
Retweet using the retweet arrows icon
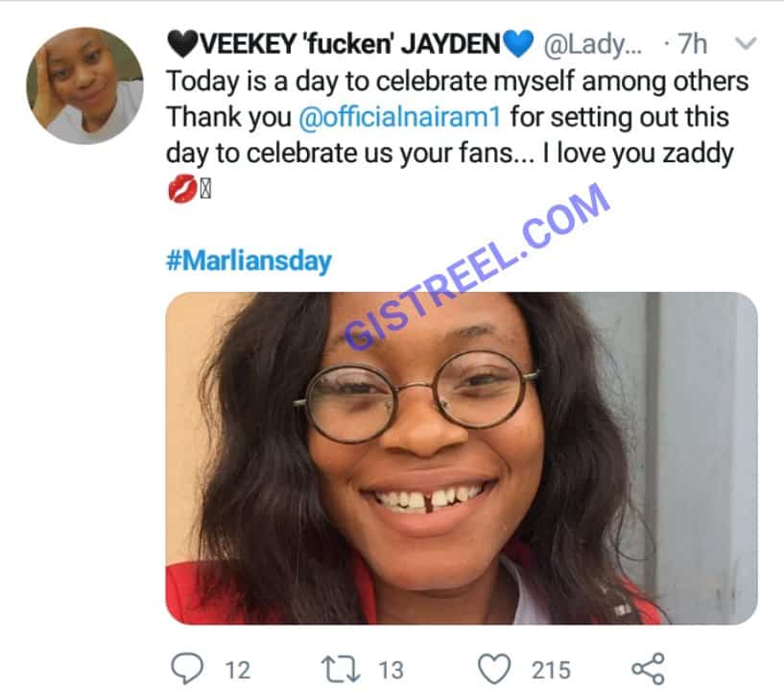pyautogui.click(x=340, y=670)
